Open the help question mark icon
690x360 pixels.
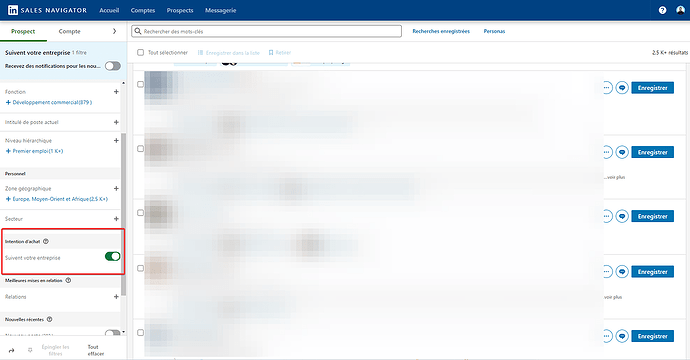662,10
